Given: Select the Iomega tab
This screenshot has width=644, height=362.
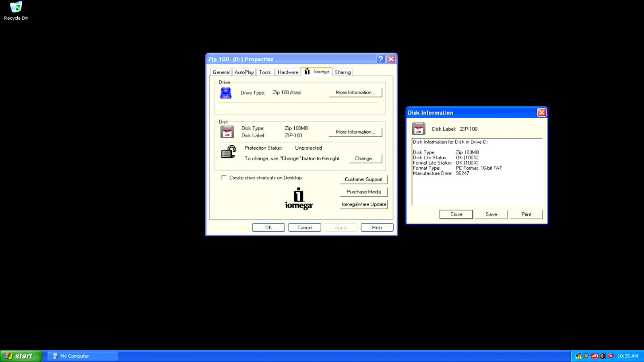Looking at the screenshot, I should [x=316, y=72].
